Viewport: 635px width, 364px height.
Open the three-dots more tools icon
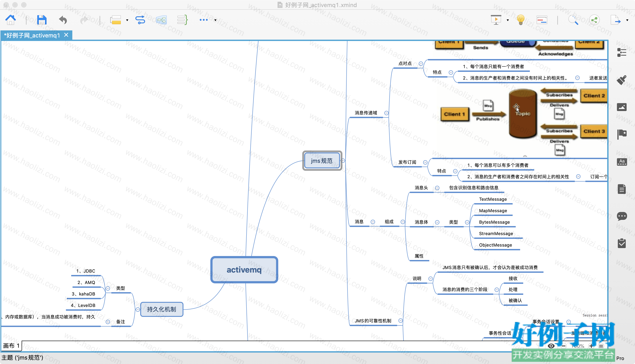(x=204, y=20)
